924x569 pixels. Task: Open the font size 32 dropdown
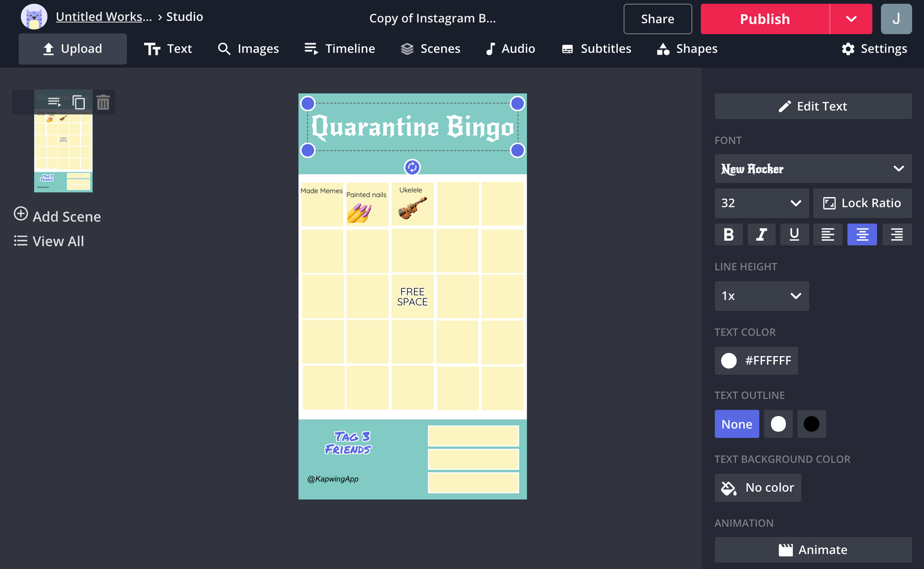(x=761, y=203)
